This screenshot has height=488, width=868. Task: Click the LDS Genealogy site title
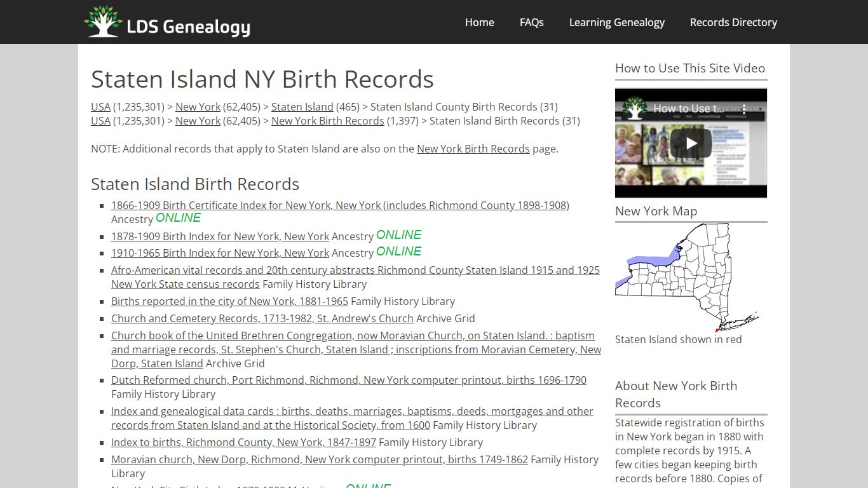coord(188,27)
